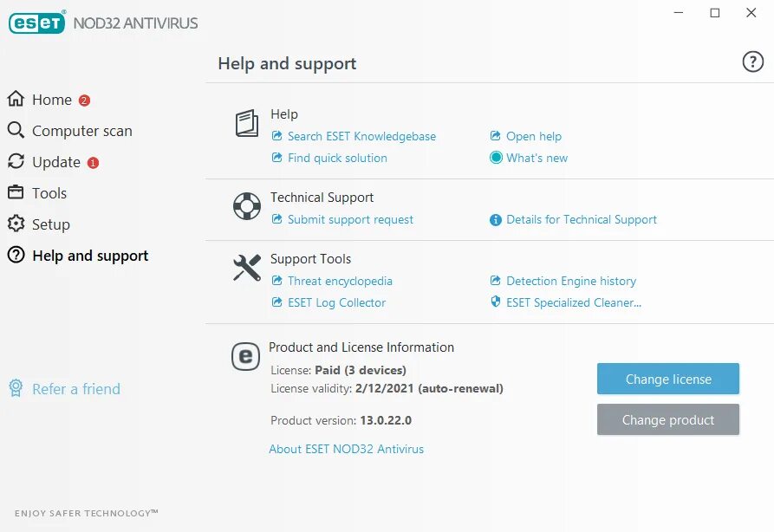
Task: View Detection Engine history
Action: point(571,281)
